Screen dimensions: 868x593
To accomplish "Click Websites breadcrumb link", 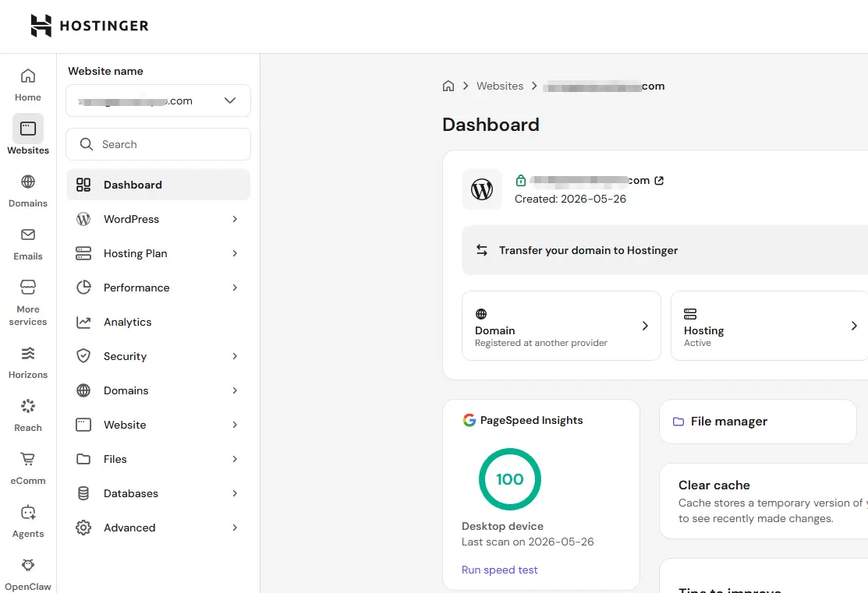I will click(500, 86).
